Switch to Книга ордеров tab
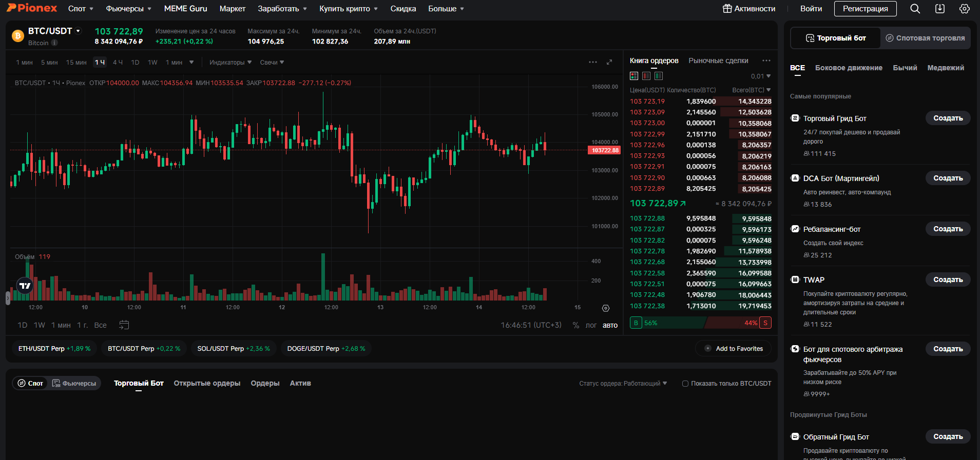980x460 pixels. click(x=654, y=61)
